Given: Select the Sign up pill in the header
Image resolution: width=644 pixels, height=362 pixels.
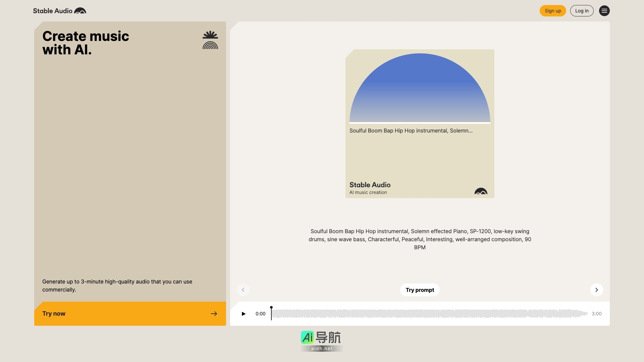Looking at the screenshot, I should click(x=553, y=11).
